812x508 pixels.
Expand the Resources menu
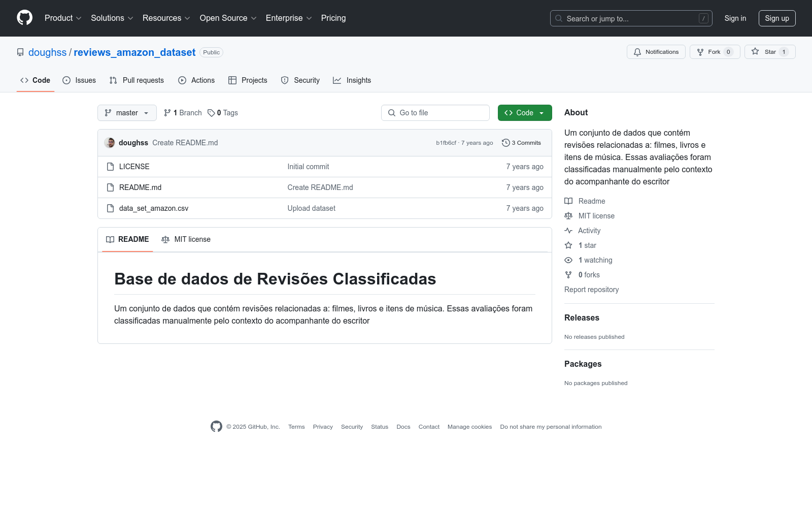click(x=166, y=18)
